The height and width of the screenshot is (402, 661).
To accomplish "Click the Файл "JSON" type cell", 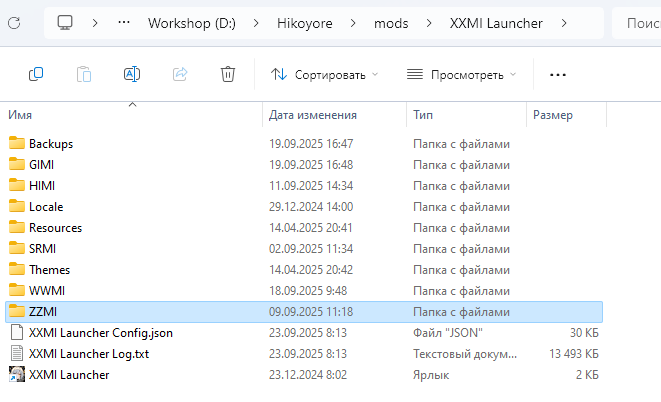I will pos(448,333).
